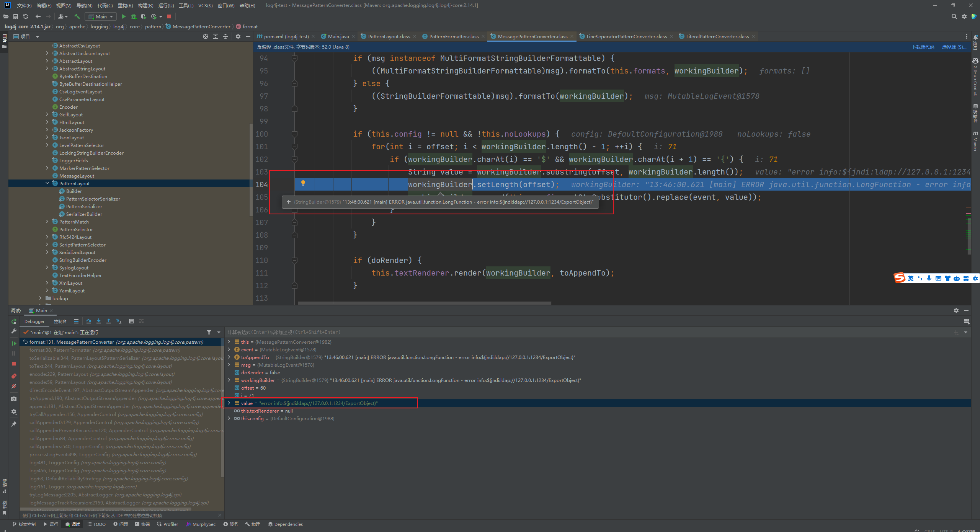Click the pattern breadcrumb segment
Image resolution: width=980 pixels, height=532 pixels.
point(153,26)
